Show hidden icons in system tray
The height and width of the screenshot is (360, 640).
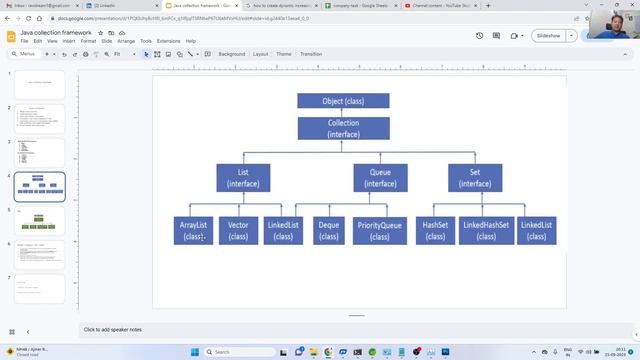click(x=533, y=352)
